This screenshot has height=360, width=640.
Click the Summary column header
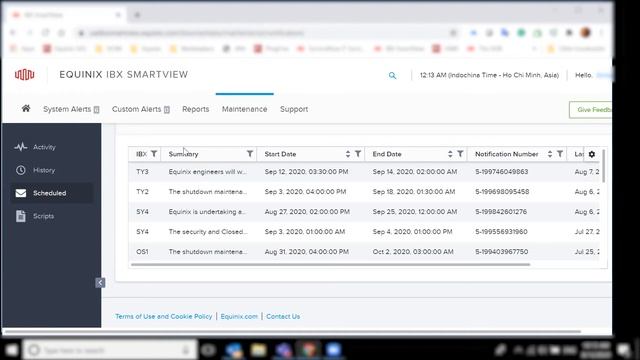(x=183, y=154)
